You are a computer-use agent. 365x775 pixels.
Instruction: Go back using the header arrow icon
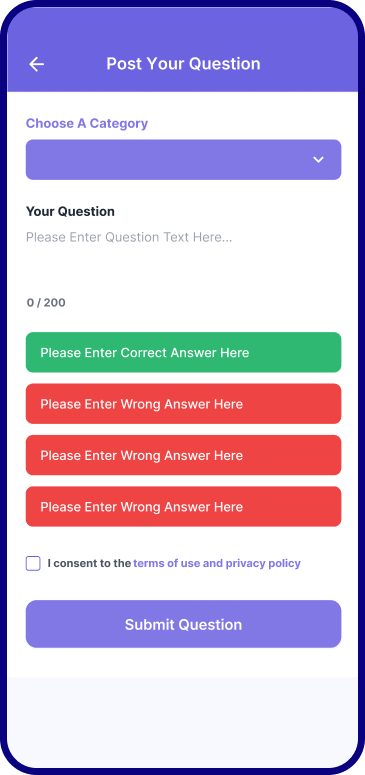pyautogui.click(x=37, y=64)
